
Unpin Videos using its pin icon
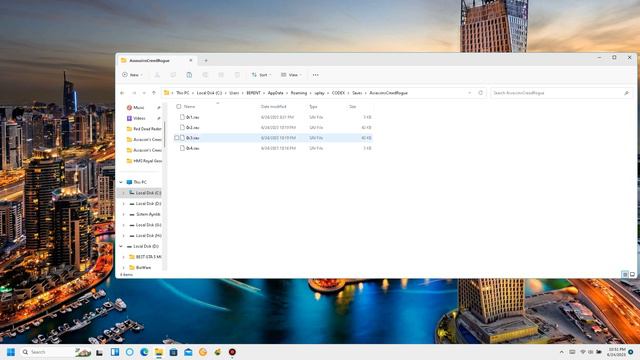158,118
